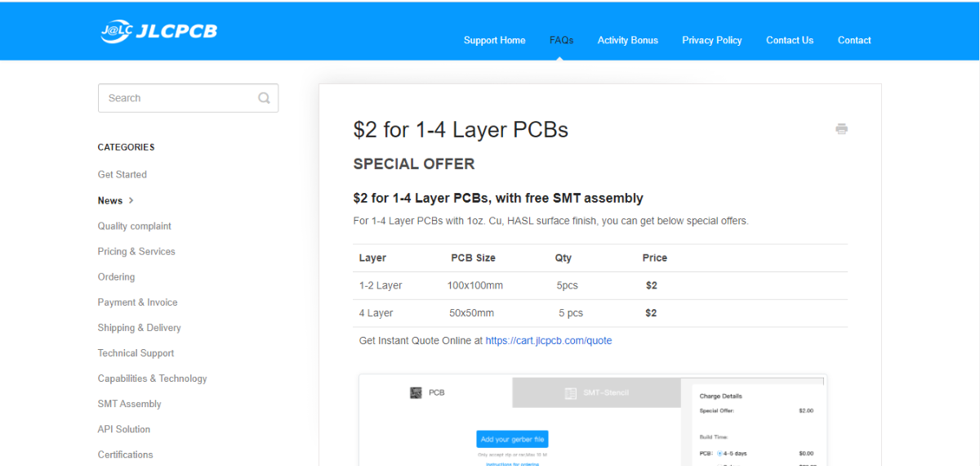Open the FAQs tab
Viewport: 980px width, 466px height.
coord(561,40)
